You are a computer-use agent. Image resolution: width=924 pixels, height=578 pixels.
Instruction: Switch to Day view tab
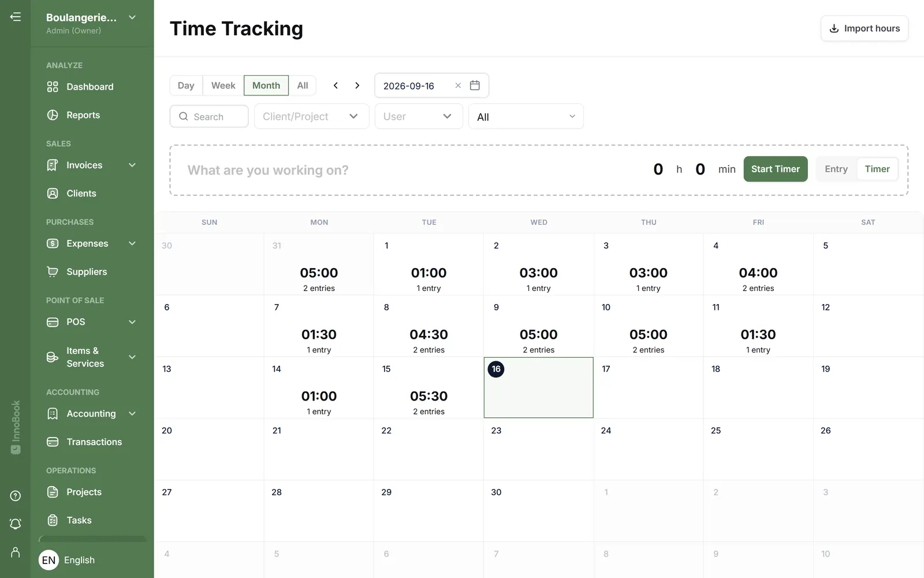point(186,86)
